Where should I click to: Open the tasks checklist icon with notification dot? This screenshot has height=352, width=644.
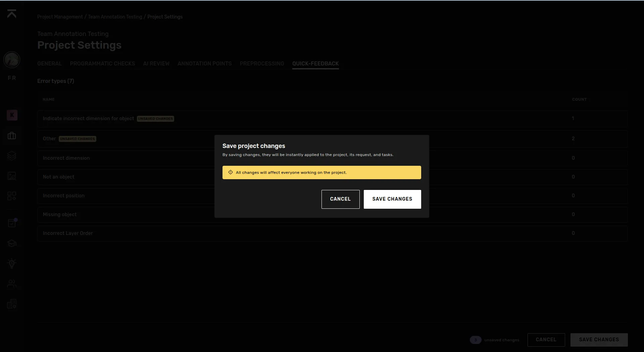click(x=12, y=223)
